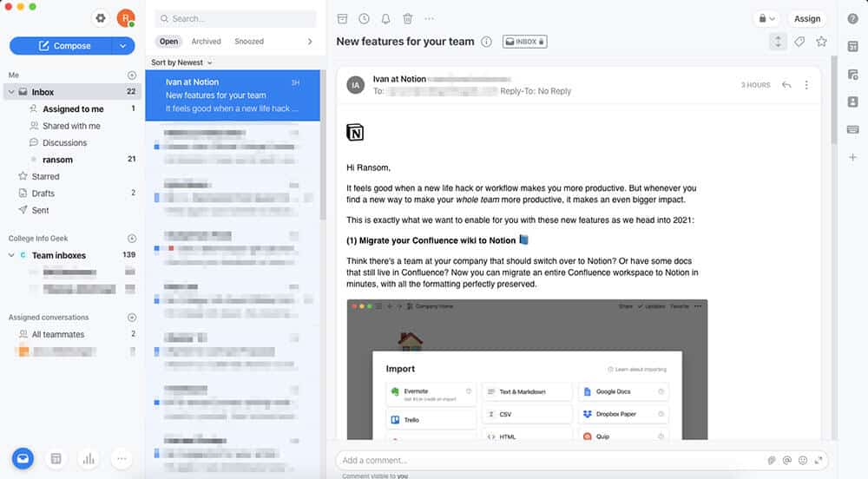
Task: Open Shared with me
Action: pos(73,126)
